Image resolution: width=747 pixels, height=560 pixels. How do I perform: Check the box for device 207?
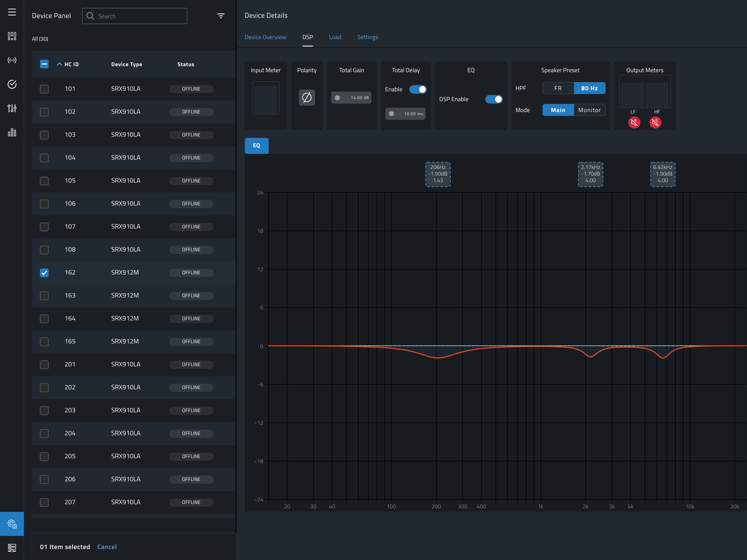[44, 502]
